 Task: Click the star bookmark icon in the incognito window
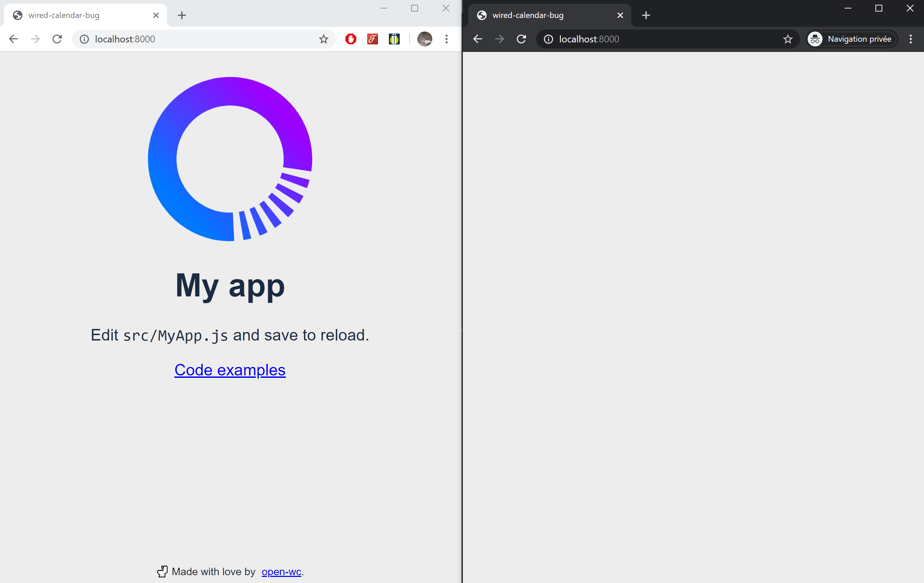[788, 39]
